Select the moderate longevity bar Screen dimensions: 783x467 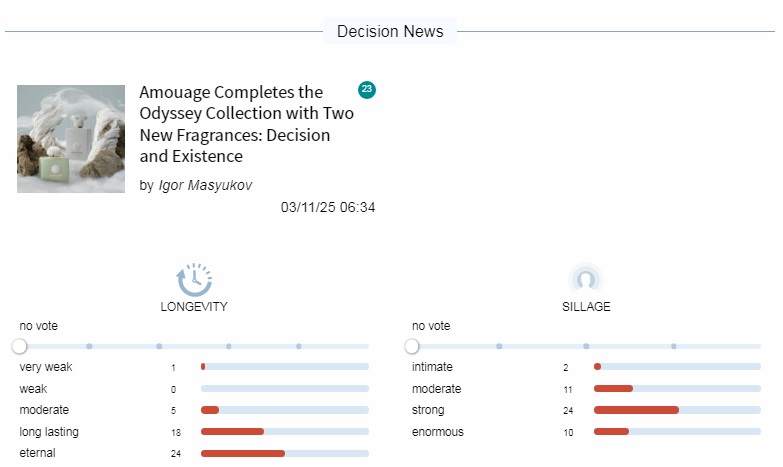pos(285,410)
